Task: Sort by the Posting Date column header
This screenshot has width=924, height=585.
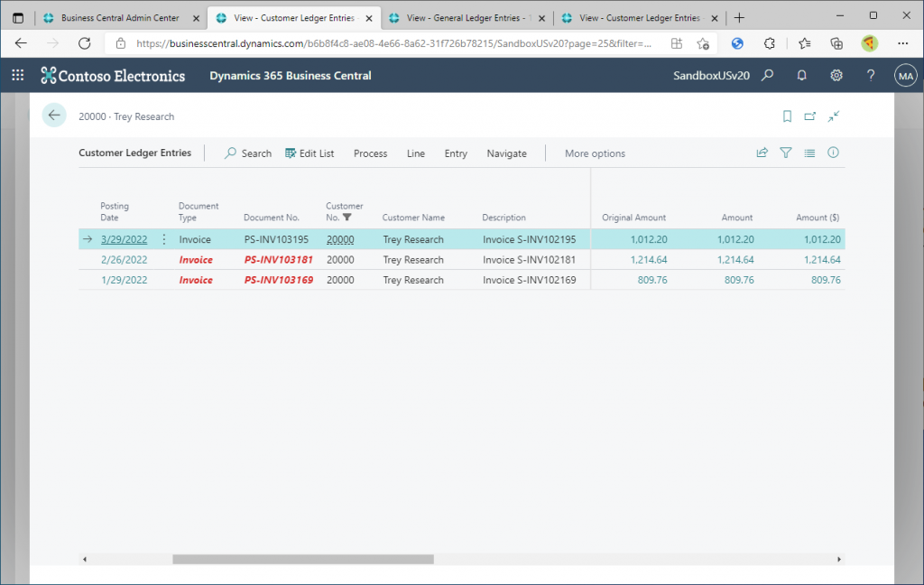Action: [115, 211]
